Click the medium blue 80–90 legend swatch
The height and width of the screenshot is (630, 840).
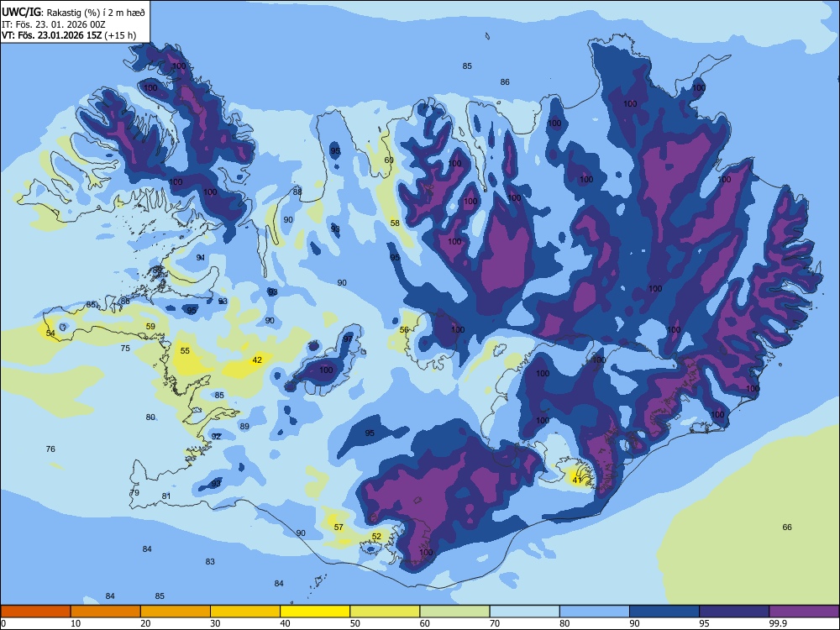[x=595, y=612]
